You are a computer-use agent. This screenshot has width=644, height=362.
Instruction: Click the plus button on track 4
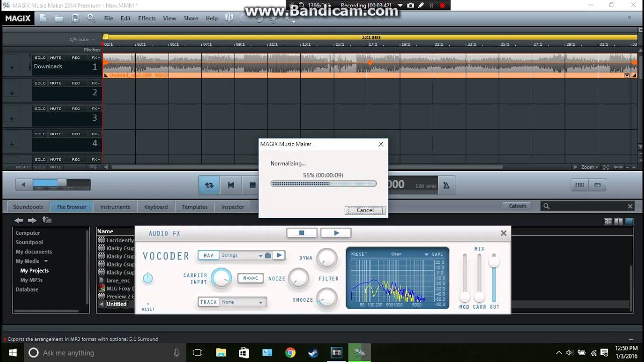tap(12, 144)
